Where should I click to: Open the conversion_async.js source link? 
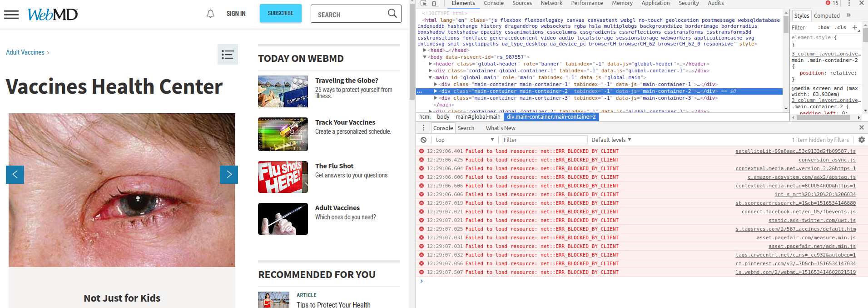(x=827, y=160)
